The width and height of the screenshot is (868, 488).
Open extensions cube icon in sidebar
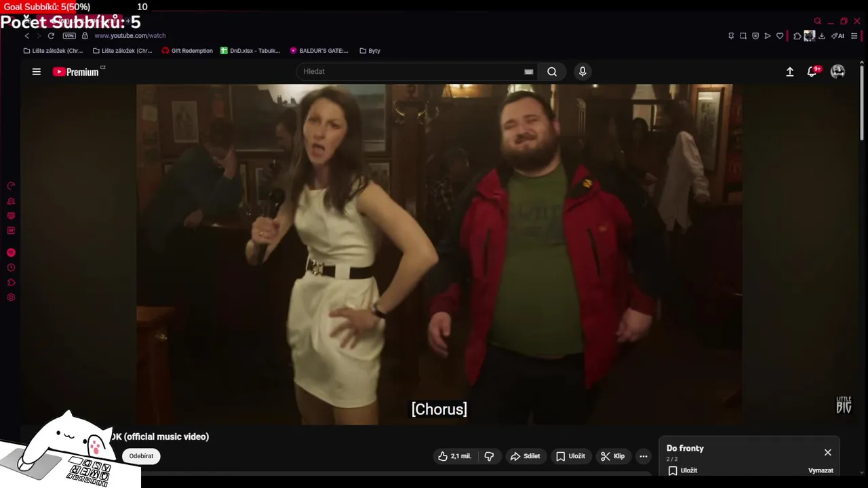coord(11,283)
